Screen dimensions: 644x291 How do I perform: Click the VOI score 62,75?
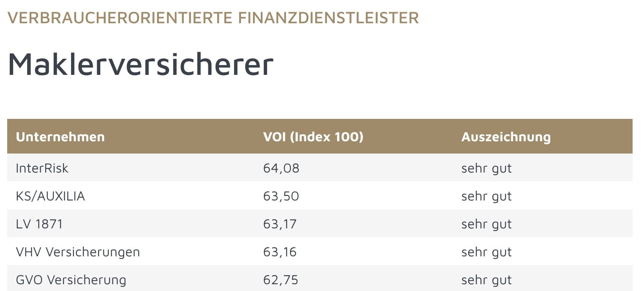[x=281, y=280]
